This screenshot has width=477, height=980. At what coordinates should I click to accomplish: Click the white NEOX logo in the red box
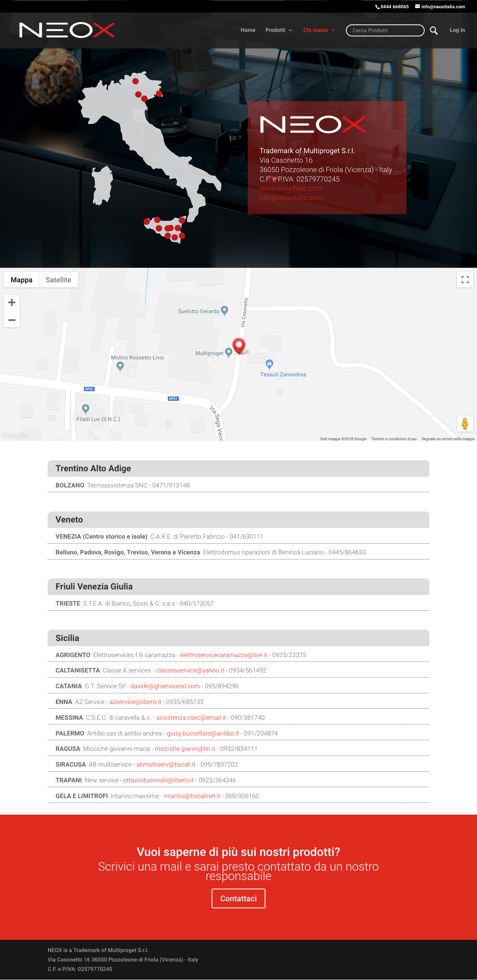point(313,124)
